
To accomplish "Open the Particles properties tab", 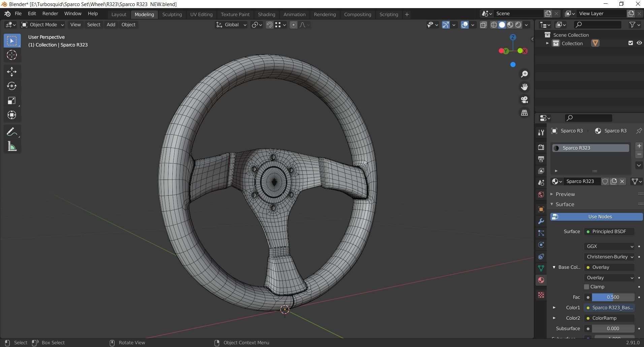I will click(541, 233).
